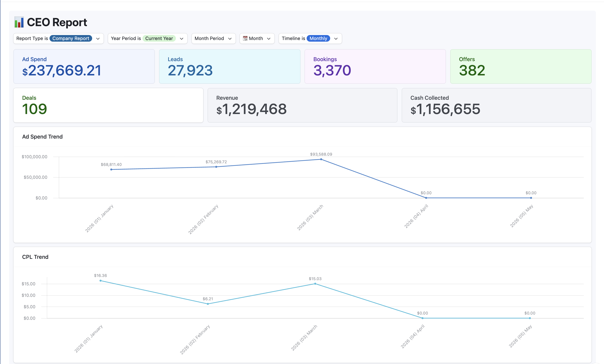
Task: Expand the Month filter chevron
Action: 269,39
